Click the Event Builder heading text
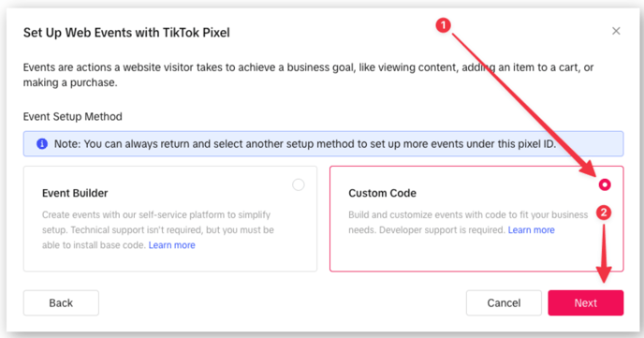644x338 pixels. pyautogui.click(x=75, y=193)
